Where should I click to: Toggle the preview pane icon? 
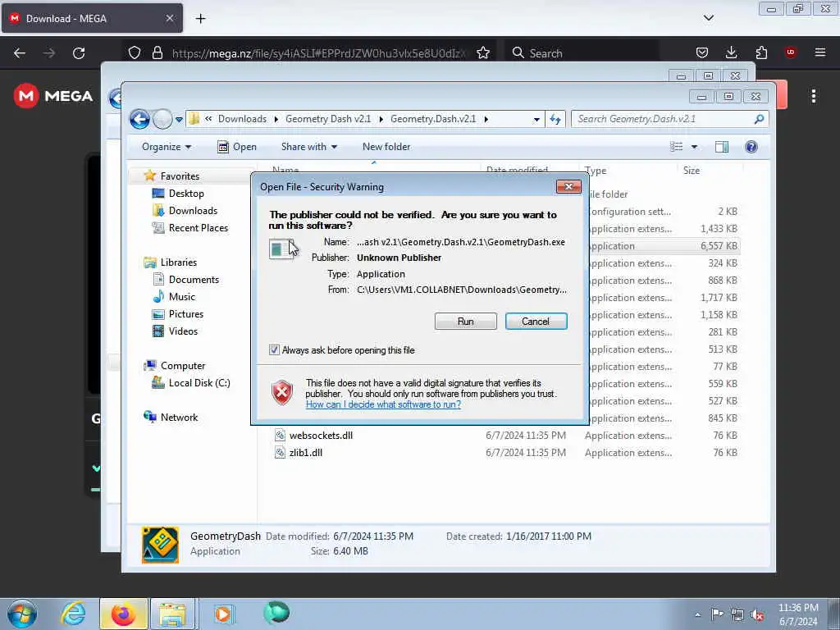(x=722, y=147)
